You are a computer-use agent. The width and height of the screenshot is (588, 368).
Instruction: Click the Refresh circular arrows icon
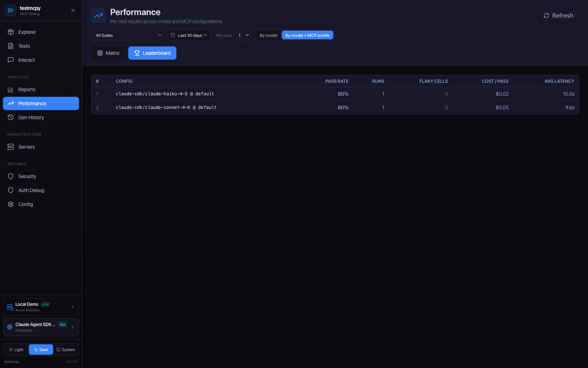[x=546, y=15]
